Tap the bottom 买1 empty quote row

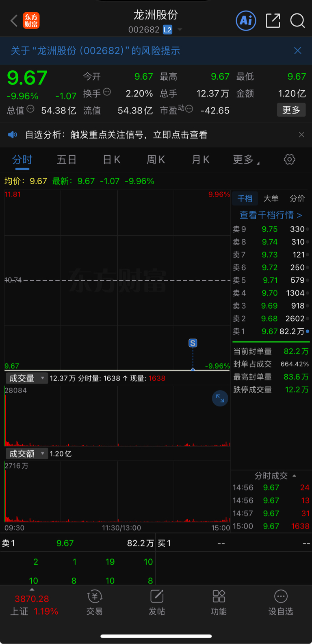234,543
